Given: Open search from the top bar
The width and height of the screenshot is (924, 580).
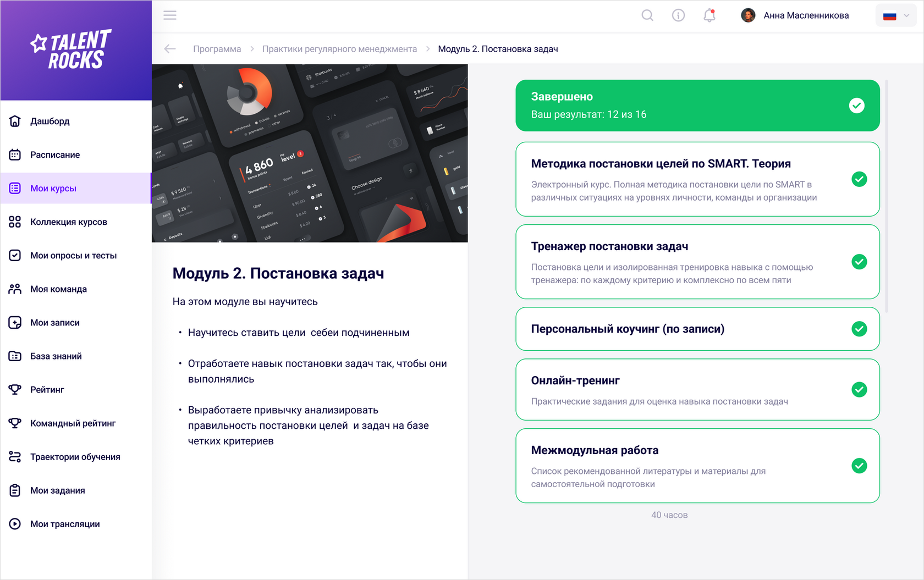Looking at the screenshot, I should click(x=647, y=15).
